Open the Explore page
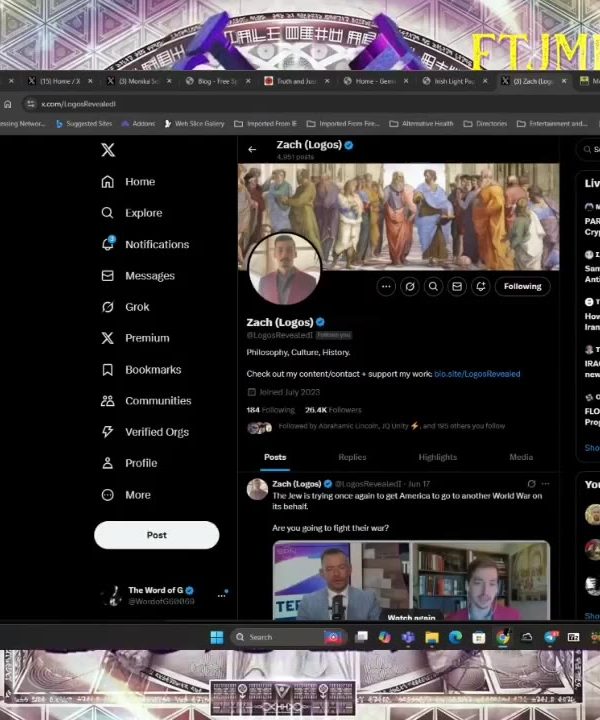Screen dimensions: 600x720 coord(132,213)
